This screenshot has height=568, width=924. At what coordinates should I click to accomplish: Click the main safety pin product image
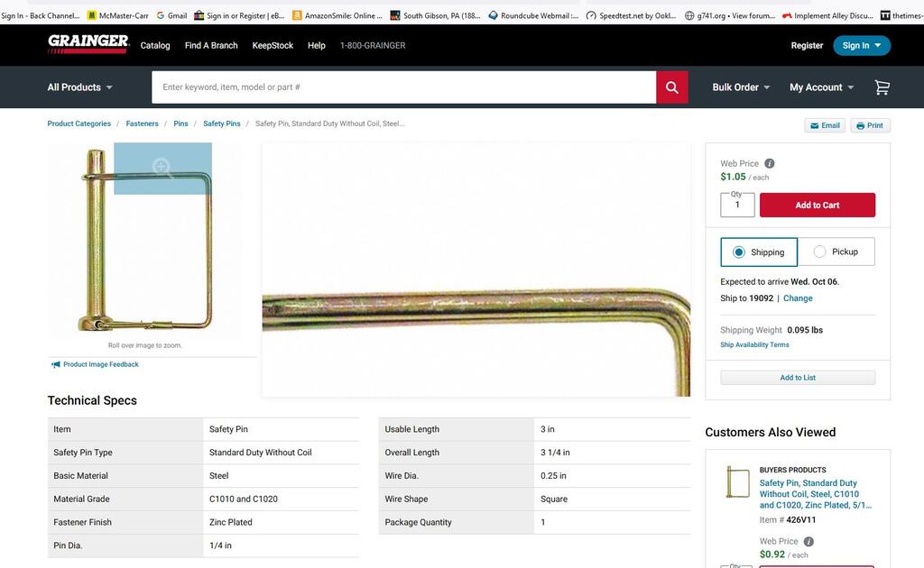click(145, 240)
